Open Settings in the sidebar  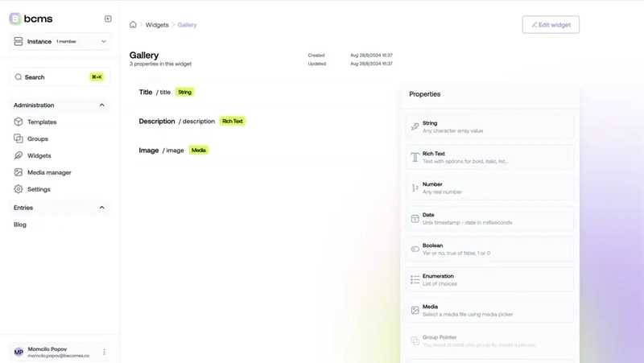(x=39, y=189)
